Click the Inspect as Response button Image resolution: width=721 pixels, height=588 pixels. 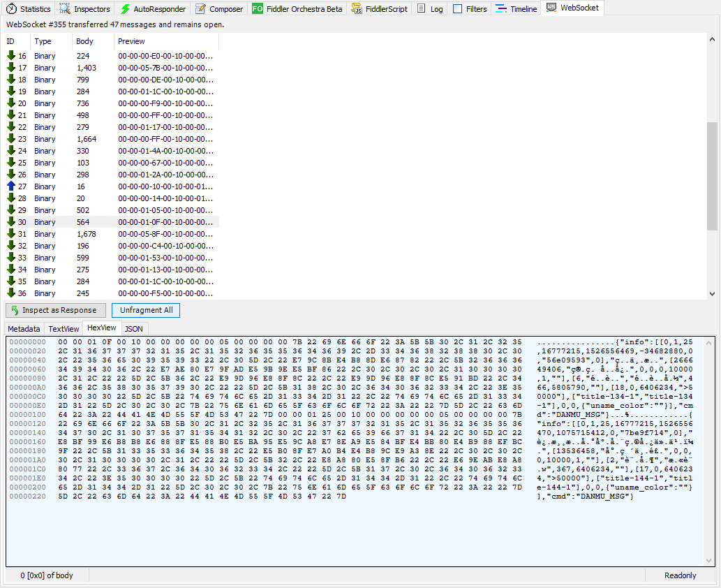(56, 310)
